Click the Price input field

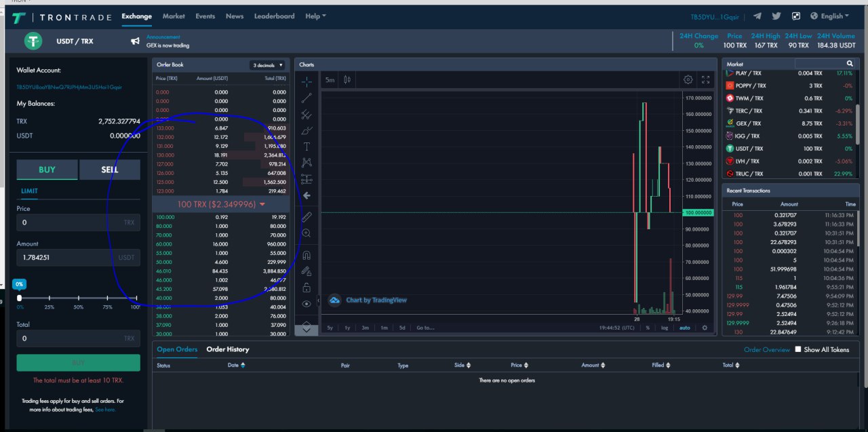(x=78, y=222)
